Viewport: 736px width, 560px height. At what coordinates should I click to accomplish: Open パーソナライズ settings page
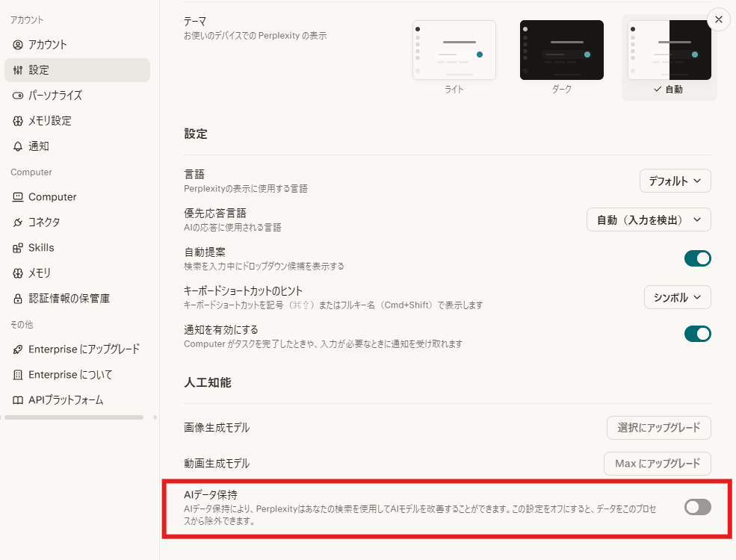pos(78,96)
